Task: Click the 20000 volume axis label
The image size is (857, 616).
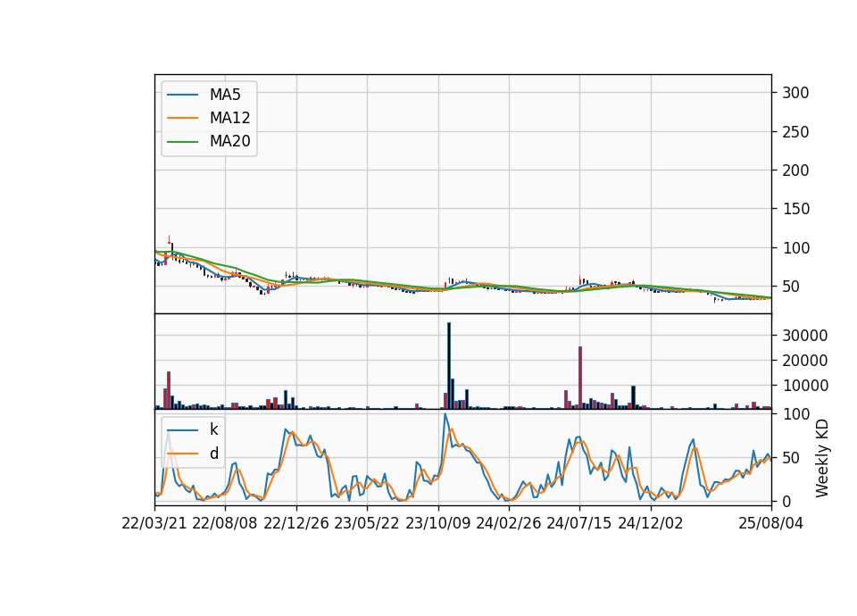Action: coord(804,361)
